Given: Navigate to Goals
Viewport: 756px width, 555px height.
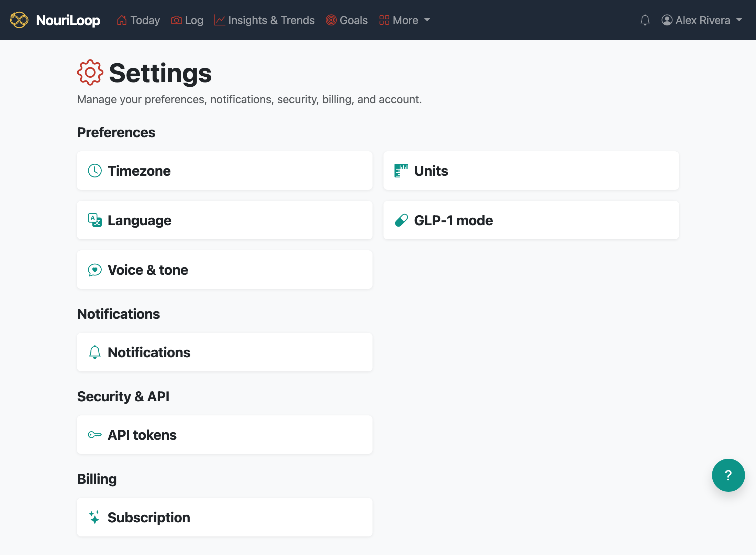Looking at the screenshot, I should tap(347, 20).
